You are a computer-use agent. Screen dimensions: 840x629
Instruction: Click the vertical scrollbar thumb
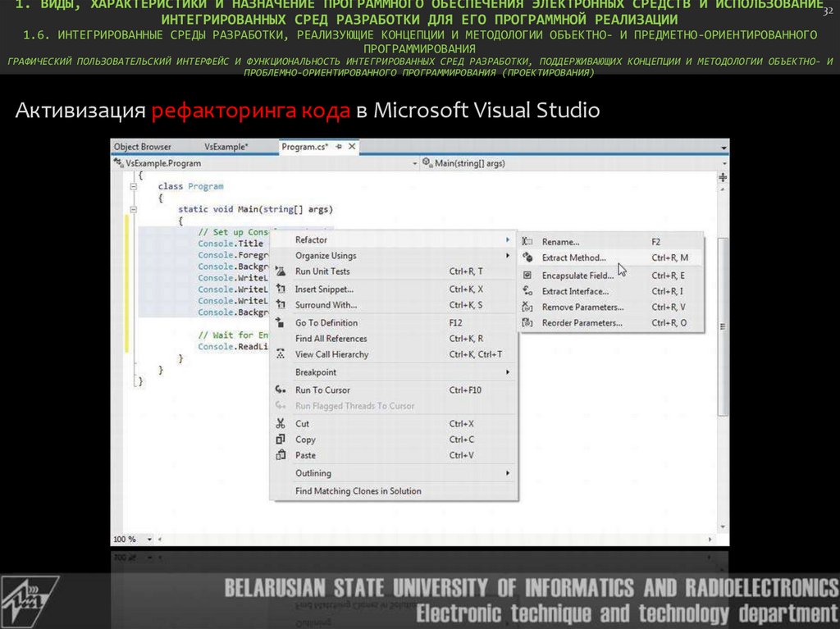click(723, 326)
